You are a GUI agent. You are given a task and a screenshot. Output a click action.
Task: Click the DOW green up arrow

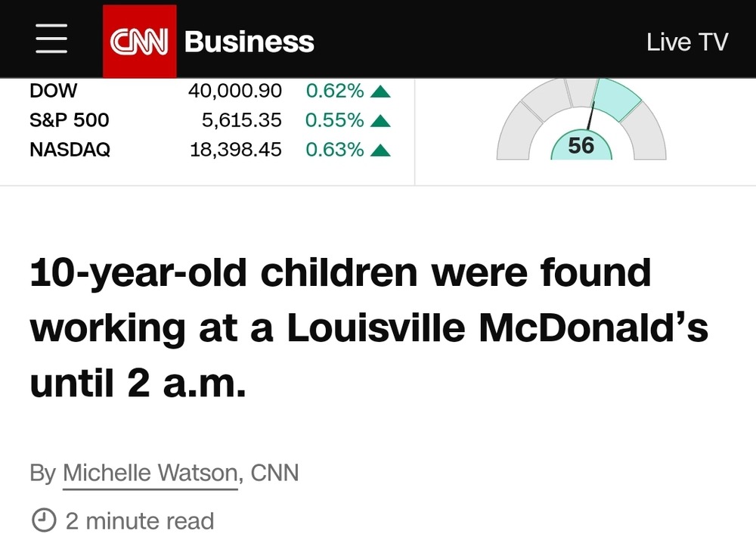click(x=380, y=92)
